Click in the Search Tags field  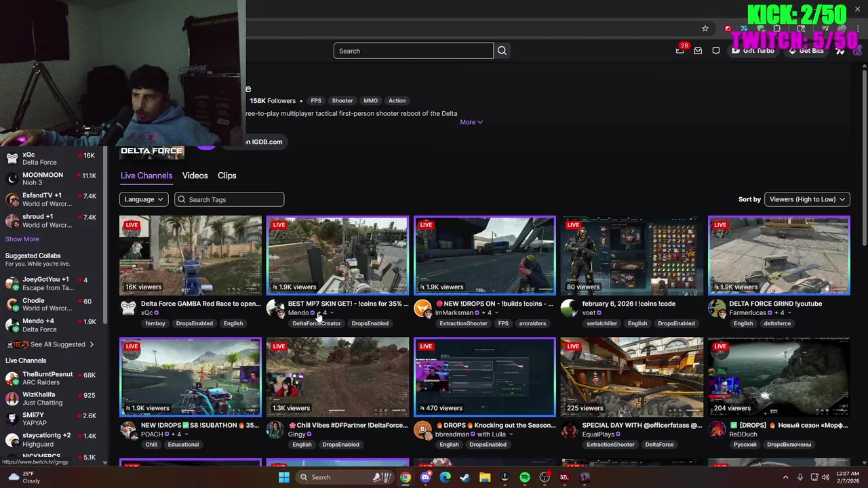point(229,199)
